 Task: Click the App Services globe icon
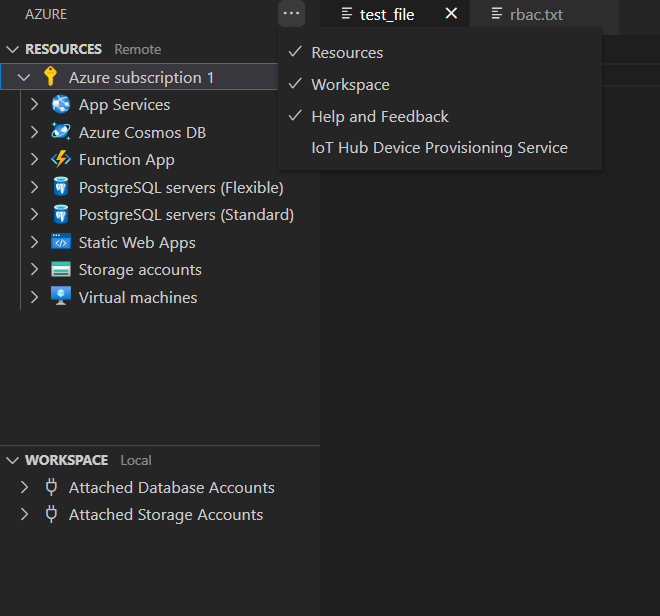(61, 104)
